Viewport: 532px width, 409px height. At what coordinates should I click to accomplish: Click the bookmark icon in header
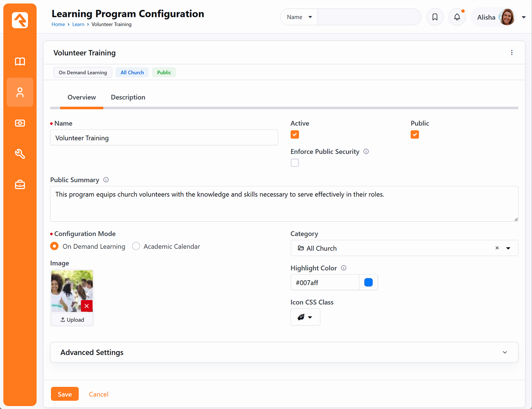[435, 17]
